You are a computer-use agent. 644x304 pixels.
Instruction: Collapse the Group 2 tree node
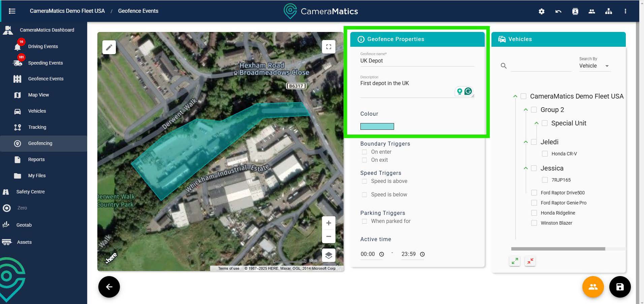click(x=525, y=110)
